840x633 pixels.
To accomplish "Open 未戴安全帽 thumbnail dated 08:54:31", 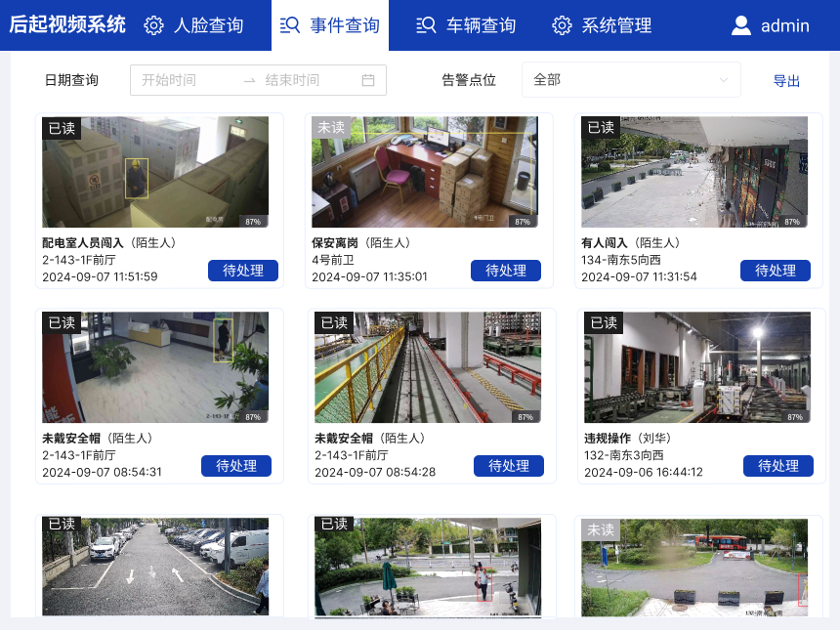I will (155, 367).
